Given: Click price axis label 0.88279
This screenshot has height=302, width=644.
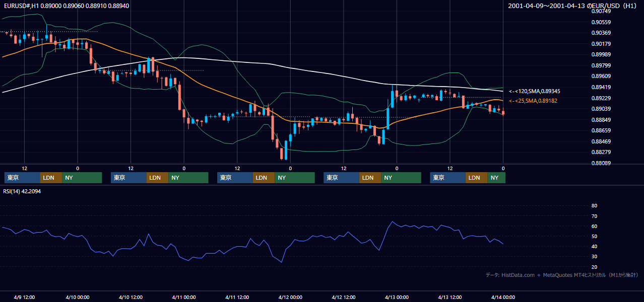Looking at the screenshot, I should tap(601, 152).
